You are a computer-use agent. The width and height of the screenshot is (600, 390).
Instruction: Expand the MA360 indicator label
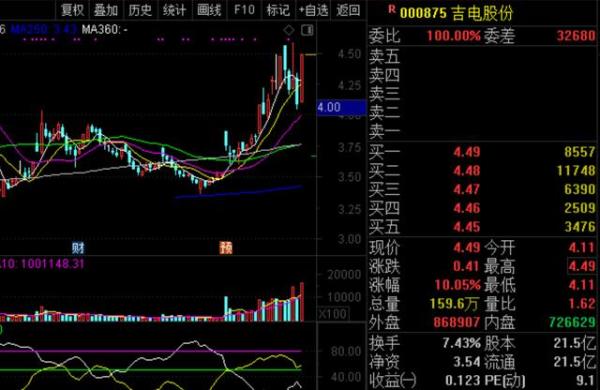(104, 29)
